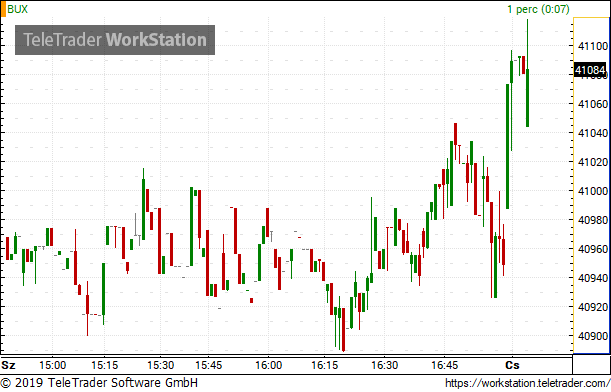
Task: Select the 40960 price axis label
Action: click(x=593, y=249)
